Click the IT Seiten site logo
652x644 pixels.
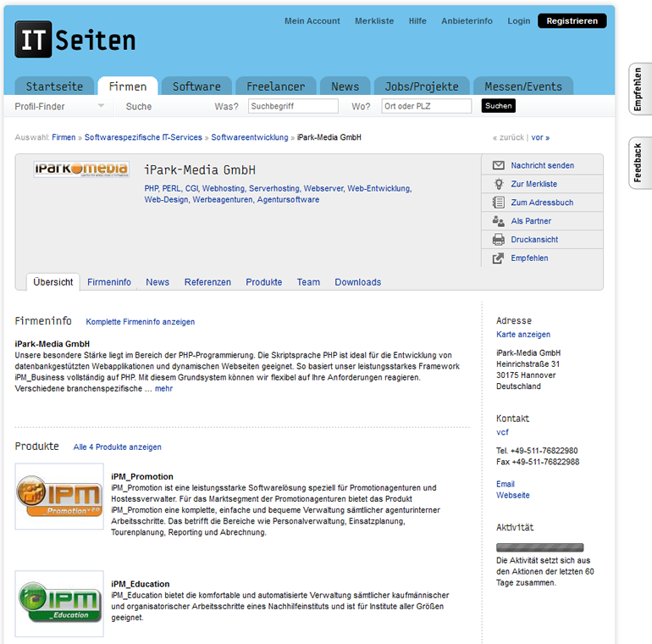[75, 40]
